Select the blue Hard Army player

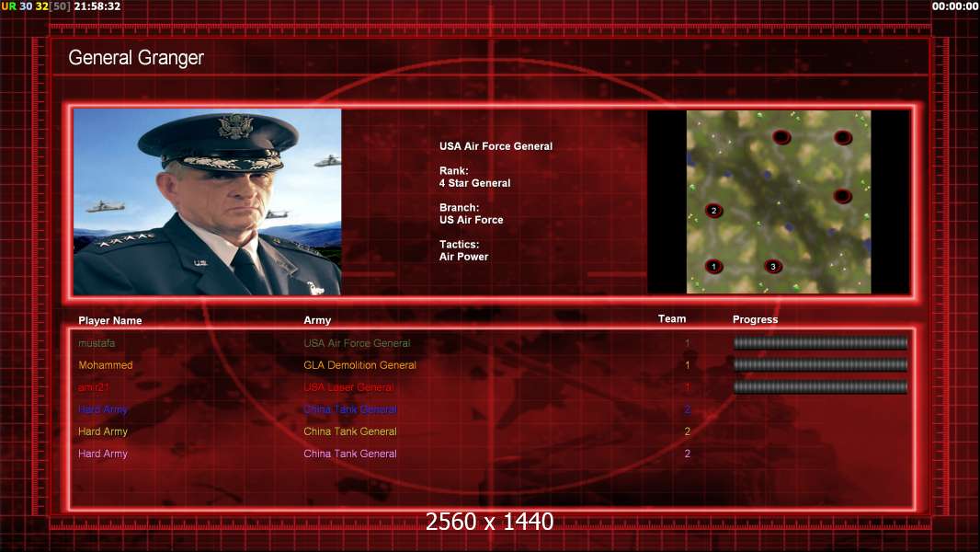coord(103,409)
